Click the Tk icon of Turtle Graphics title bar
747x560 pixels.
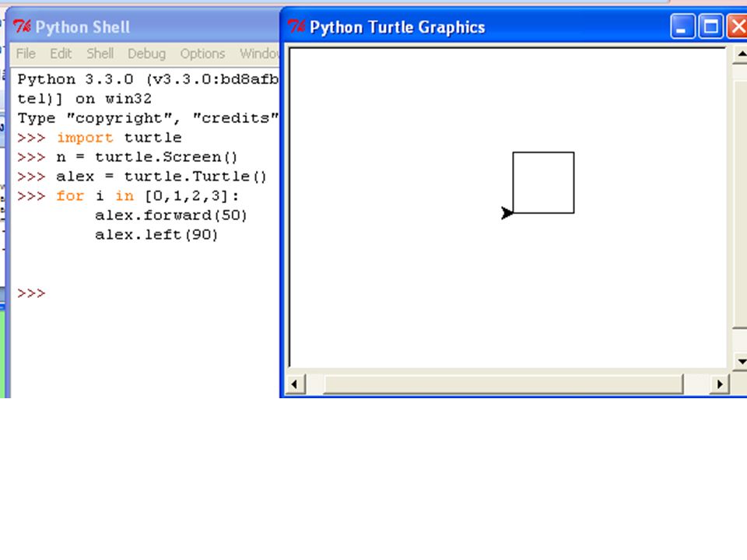click(x=296, y=26)
